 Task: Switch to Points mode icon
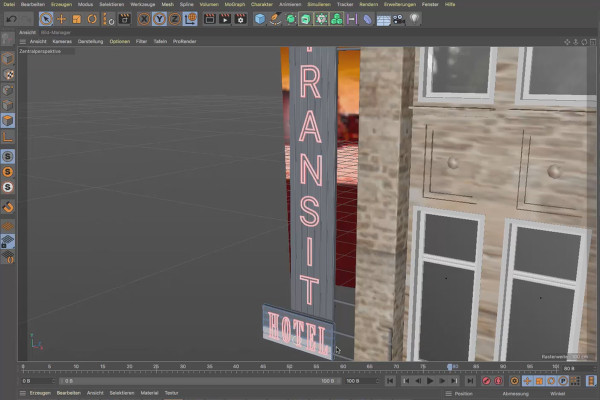point(8,90)
